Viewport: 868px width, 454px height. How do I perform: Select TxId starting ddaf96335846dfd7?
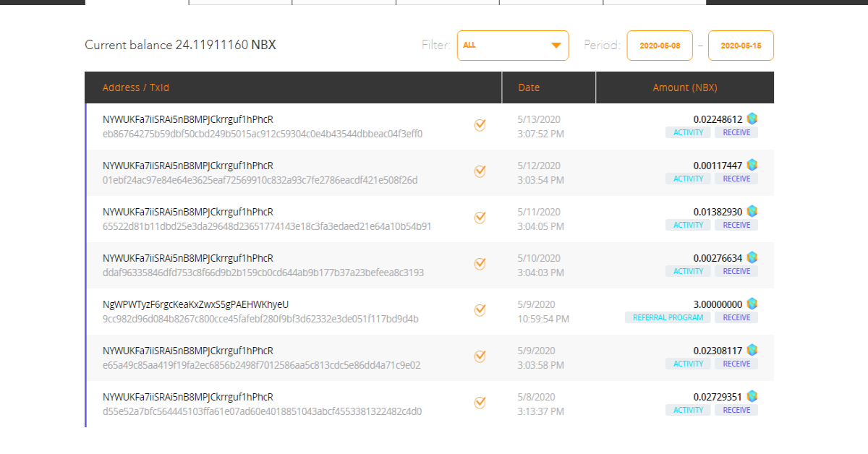pos(263,273)
